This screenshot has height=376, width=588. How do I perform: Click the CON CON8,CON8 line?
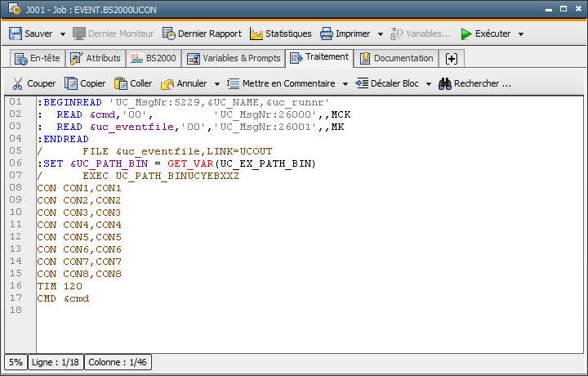tap(79, 275)
